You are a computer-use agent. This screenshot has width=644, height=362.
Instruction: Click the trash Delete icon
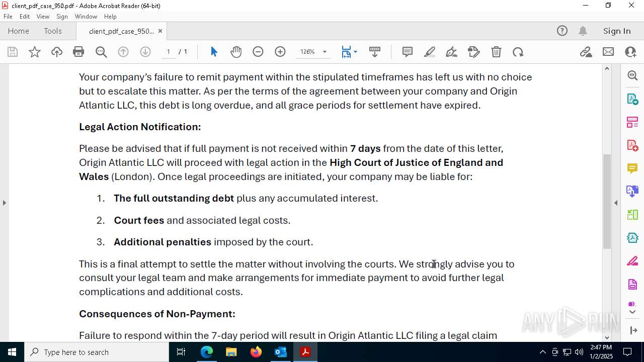pos(496,52)
